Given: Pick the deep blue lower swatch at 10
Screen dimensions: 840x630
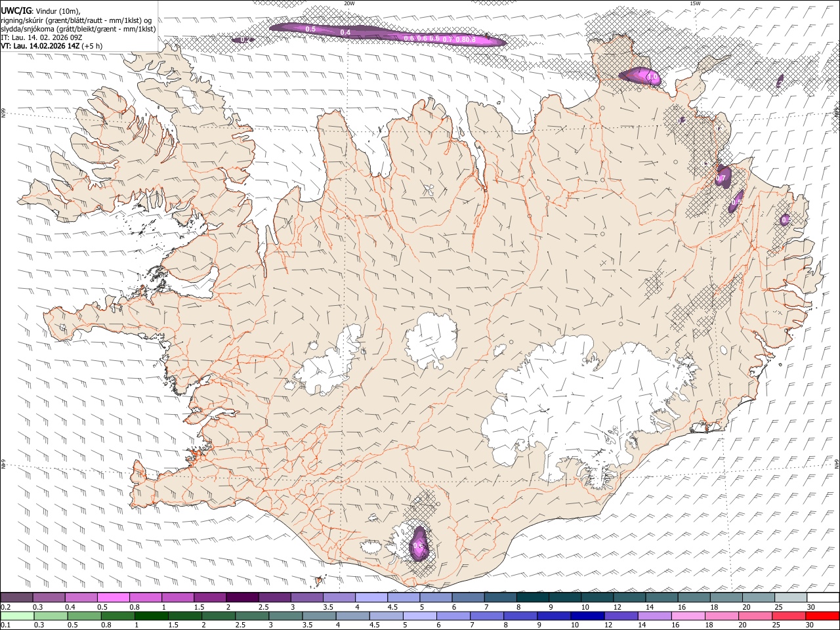Looking at the screenshot, I should pyautogui.click(x=587, y=616).
